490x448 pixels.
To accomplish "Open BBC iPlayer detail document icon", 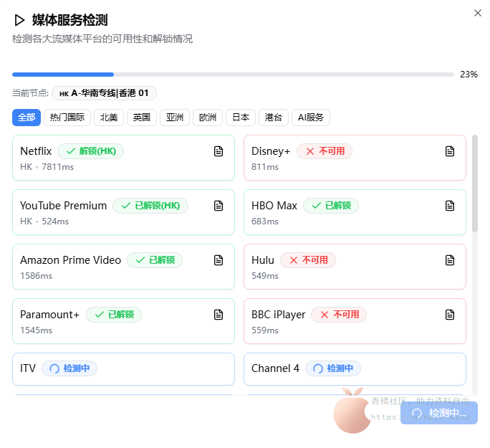I will [450, 315].
